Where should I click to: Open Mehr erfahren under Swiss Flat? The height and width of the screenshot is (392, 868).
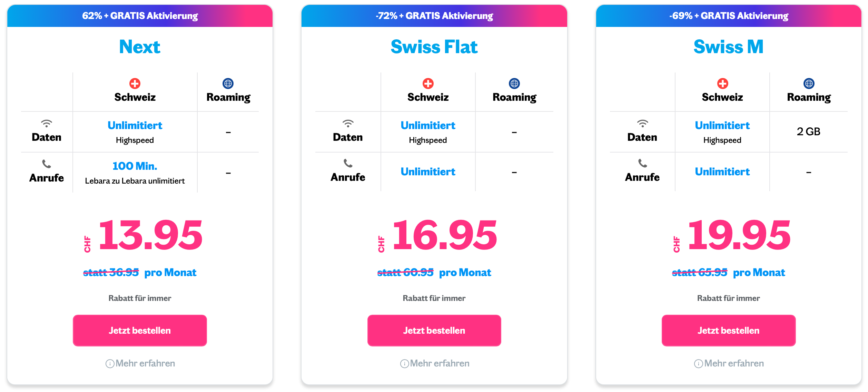coord(435,363)
